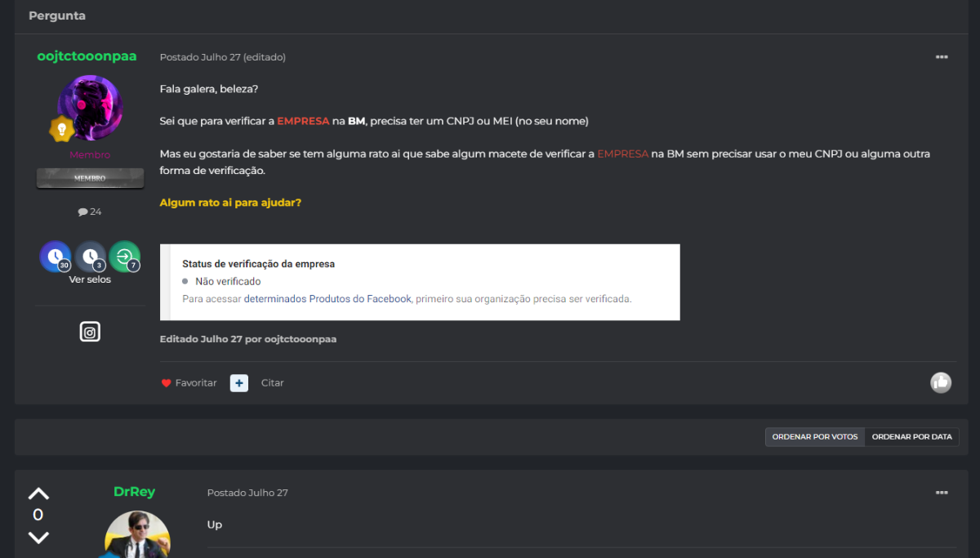Viewport: 980px width, 558px height.
Task: Click the embedded verification status image
Action: [x=420, y=282]
